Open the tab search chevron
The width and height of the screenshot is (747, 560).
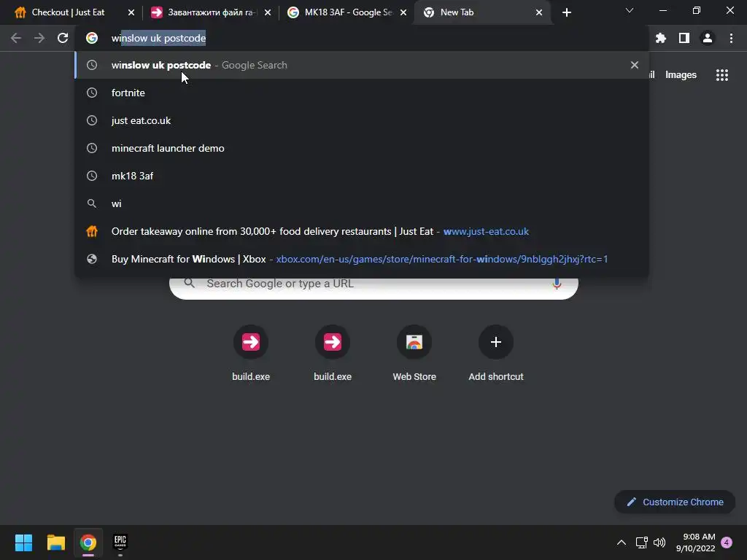point(630,10)
